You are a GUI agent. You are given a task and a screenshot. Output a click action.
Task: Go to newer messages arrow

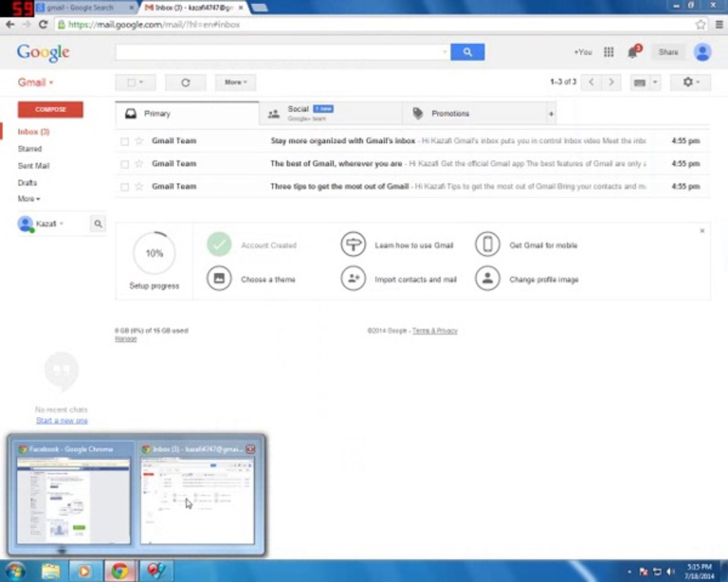591,82
